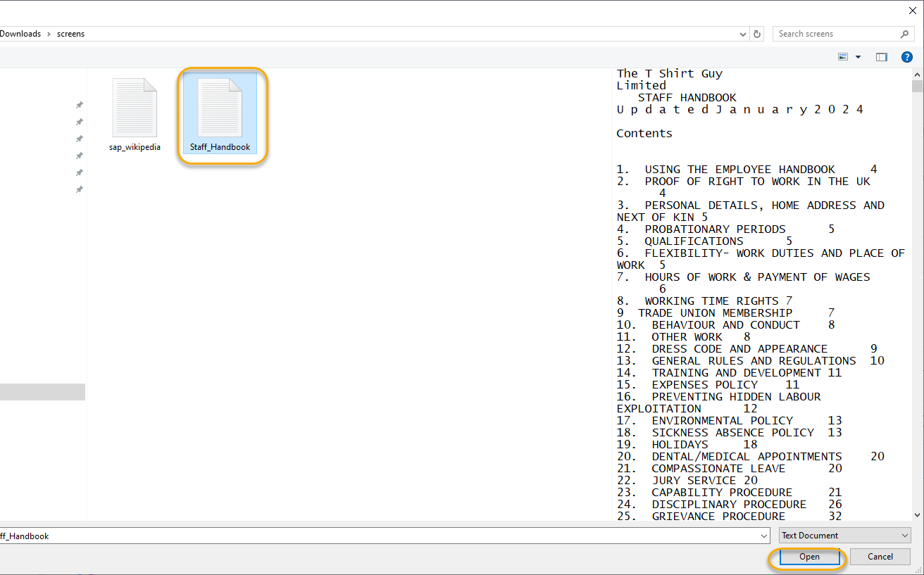Image resolution: width=924 pixels, height=575 pixels.
Task: Change view using the view layout icon
Action: (x=843, y=57)
